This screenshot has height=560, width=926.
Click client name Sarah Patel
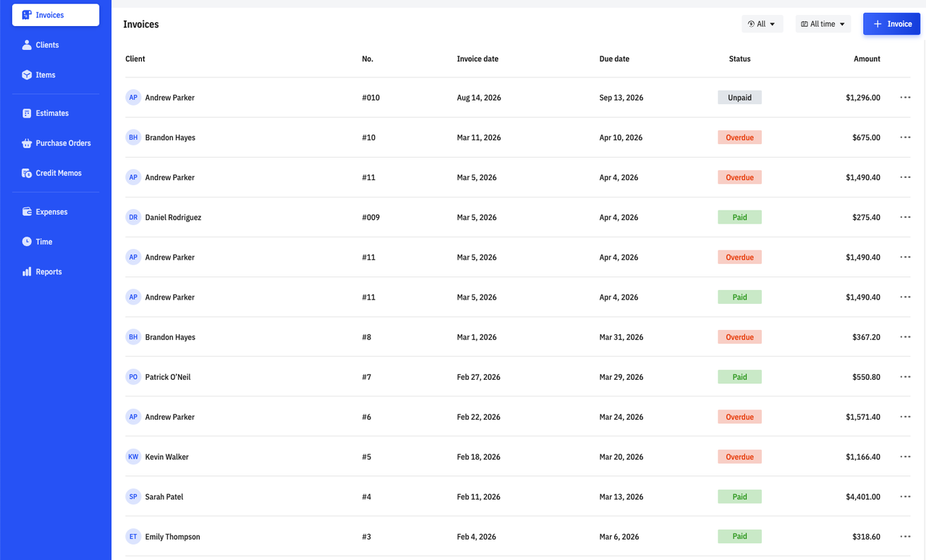coord(164,497)
